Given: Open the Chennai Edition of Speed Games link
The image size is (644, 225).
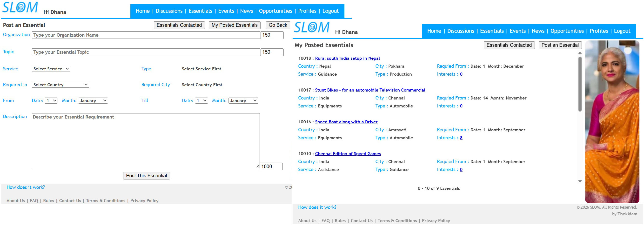Looking at the screenshot, I should [x=348, y=153].
